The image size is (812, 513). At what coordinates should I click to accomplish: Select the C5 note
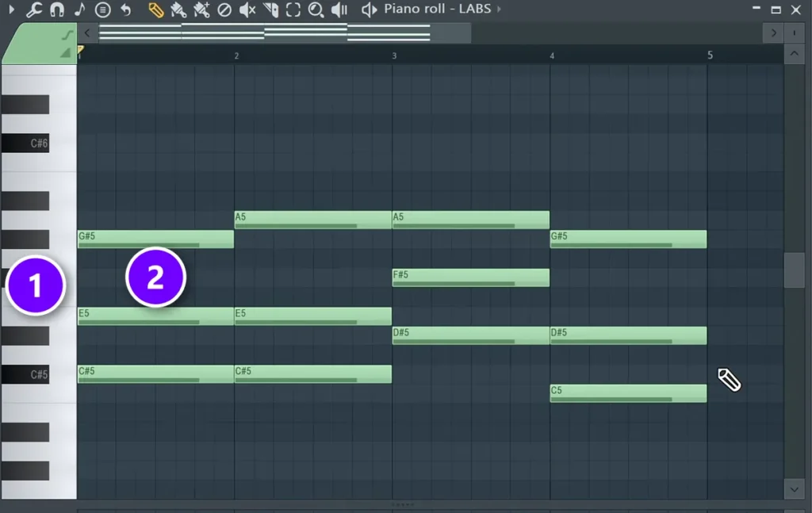pyautogui.click(x=628, y=393)
